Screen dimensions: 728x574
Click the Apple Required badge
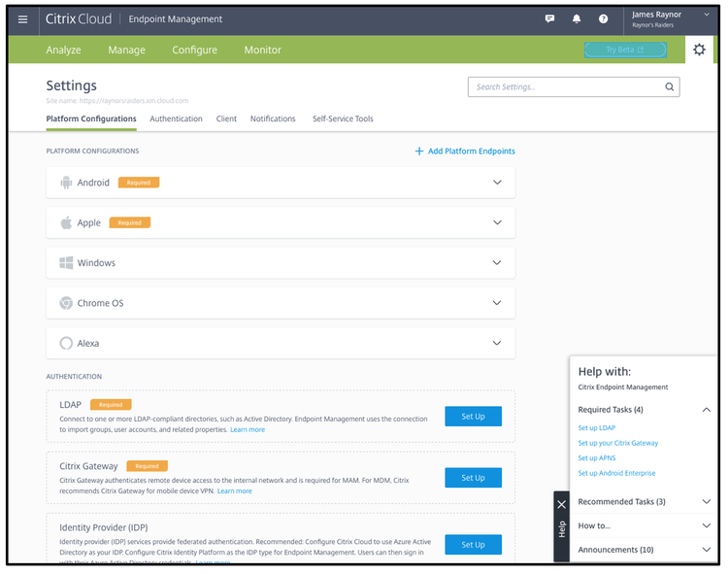click(x=129, y=223)
